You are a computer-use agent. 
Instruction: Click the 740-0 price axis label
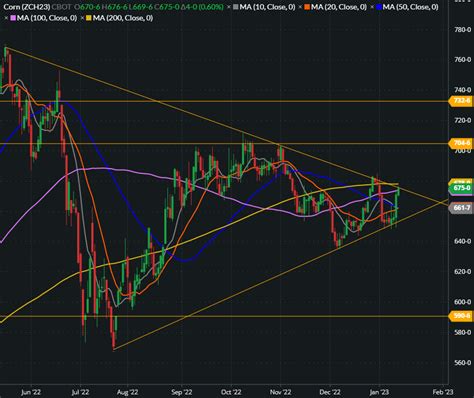point(463,90)
